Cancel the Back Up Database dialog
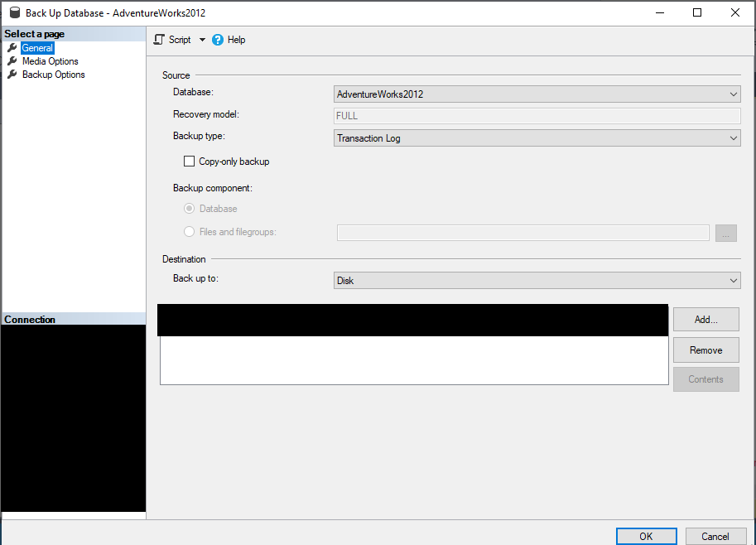Viewport: 756px width, 545px height. tap(715, 536)
